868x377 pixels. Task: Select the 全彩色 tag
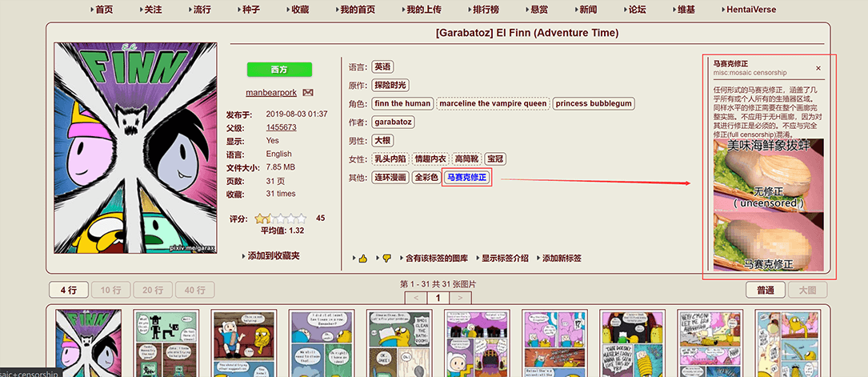click(426, 178)
